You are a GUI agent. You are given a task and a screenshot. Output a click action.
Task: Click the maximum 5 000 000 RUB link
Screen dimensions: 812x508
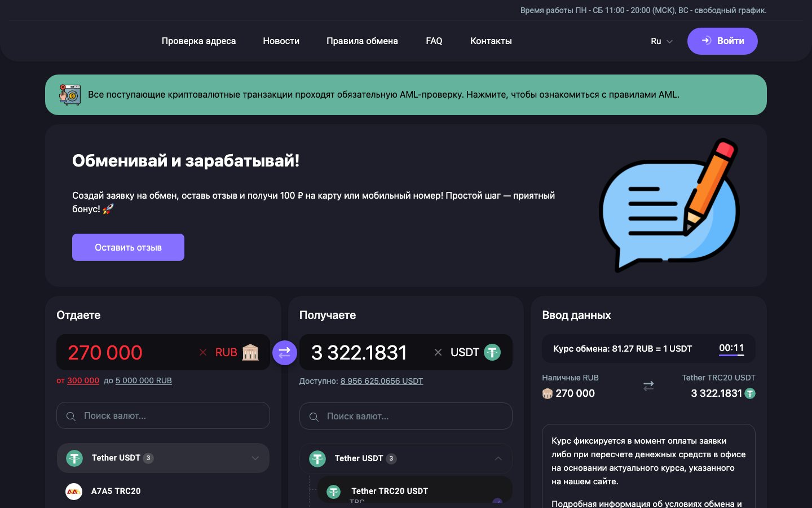point(144,380)
